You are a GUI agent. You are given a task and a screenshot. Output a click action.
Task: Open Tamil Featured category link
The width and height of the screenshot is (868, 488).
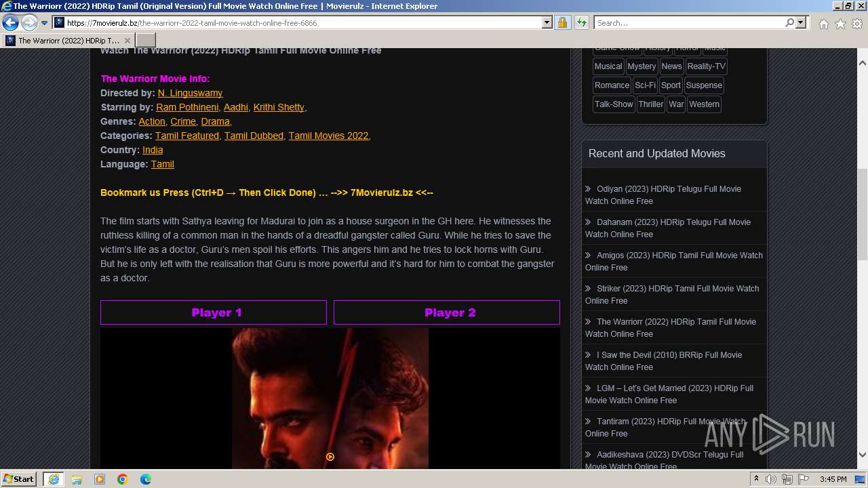point(187,136)
